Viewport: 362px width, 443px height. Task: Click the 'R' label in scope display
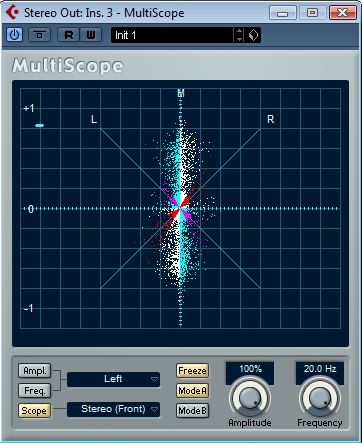pos(271,119)
